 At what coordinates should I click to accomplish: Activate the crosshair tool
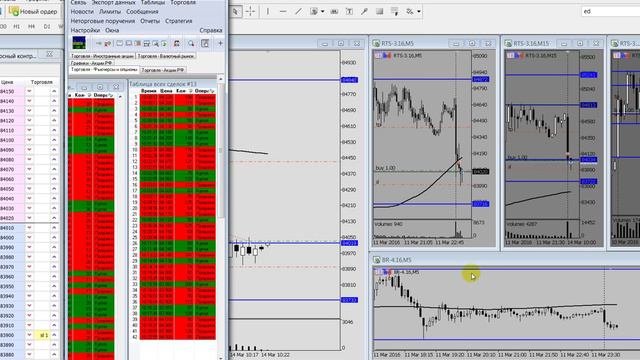coord(250,11)
